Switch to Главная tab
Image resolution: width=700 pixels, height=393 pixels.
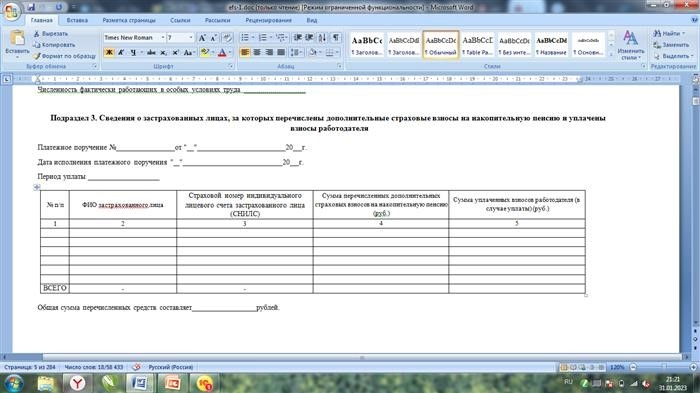[42, 20]
